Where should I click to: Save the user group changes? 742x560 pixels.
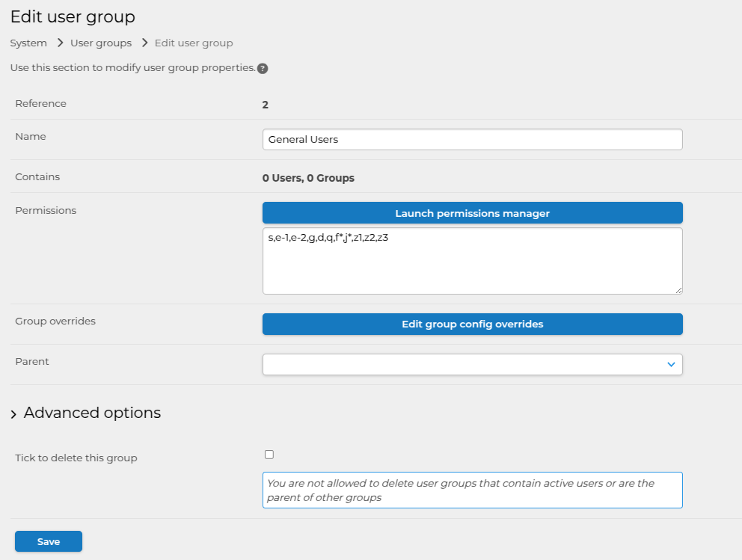49,541
